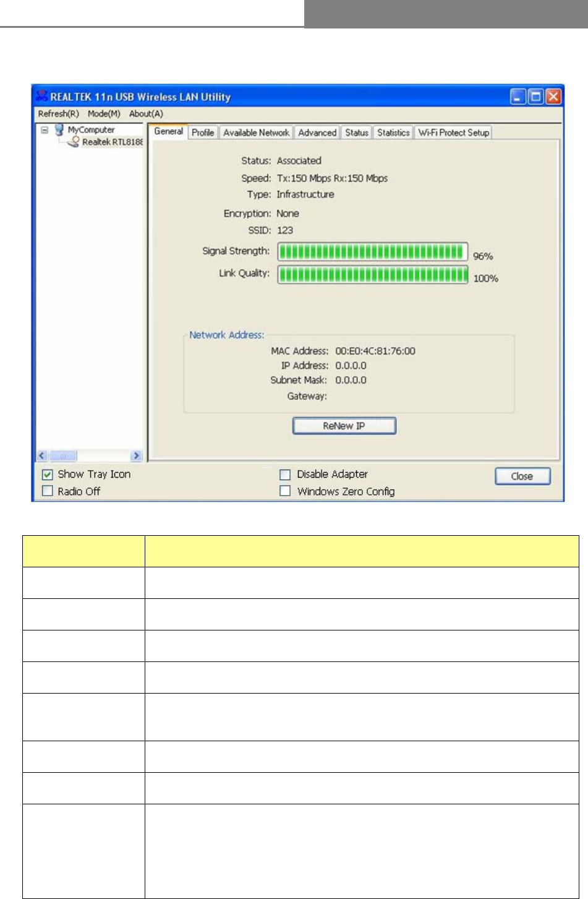
Task: Click the Link Quality progress bar
Action: point(373,274)
